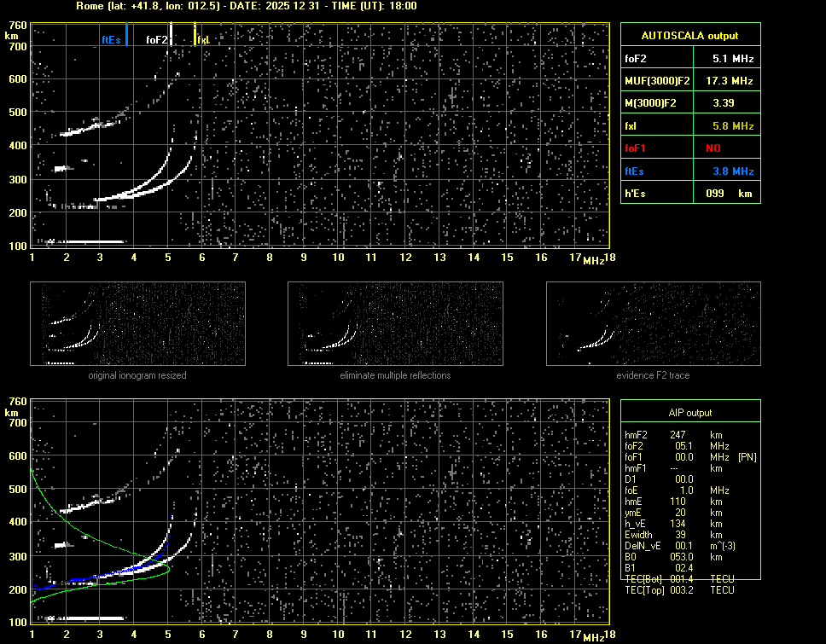Open the evidence F2 trace thumbnail
The image size is (826, 644).
(653, 324)
